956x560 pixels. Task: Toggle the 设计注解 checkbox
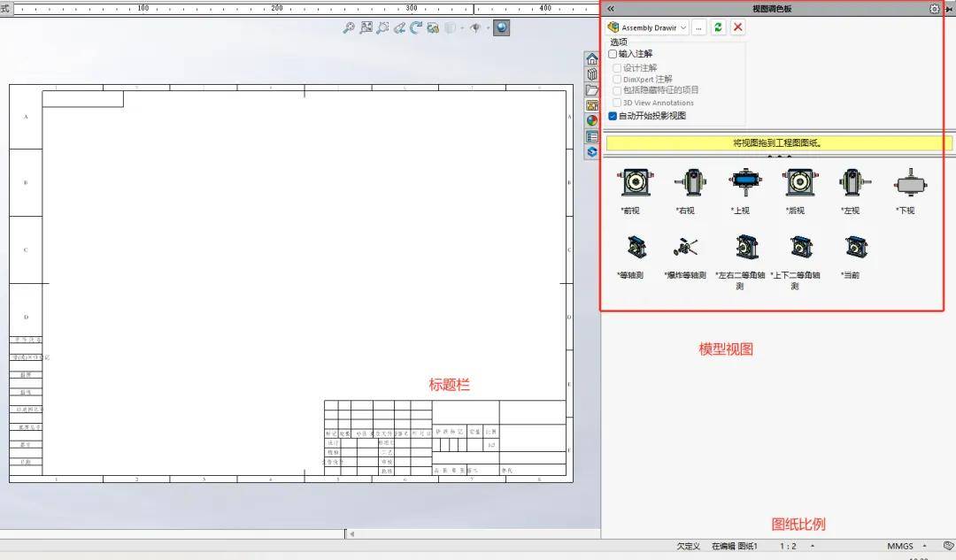point(617,68)
